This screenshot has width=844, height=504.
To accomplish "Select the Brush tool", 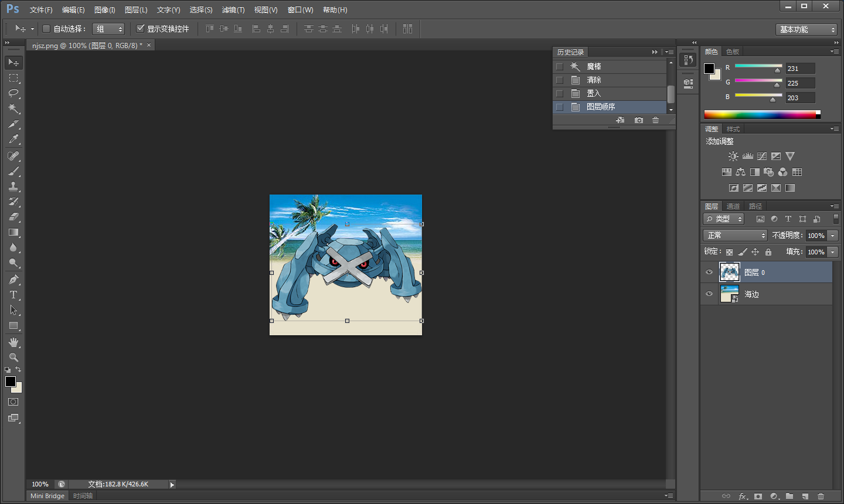I will [x=13, y=171].
